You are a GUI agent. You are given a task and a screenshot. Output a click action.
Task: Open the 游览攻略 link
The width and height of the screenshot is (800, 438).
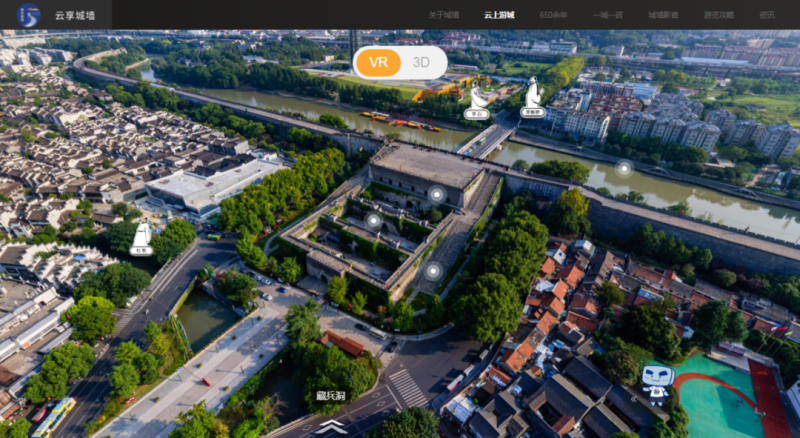[718, 15]
